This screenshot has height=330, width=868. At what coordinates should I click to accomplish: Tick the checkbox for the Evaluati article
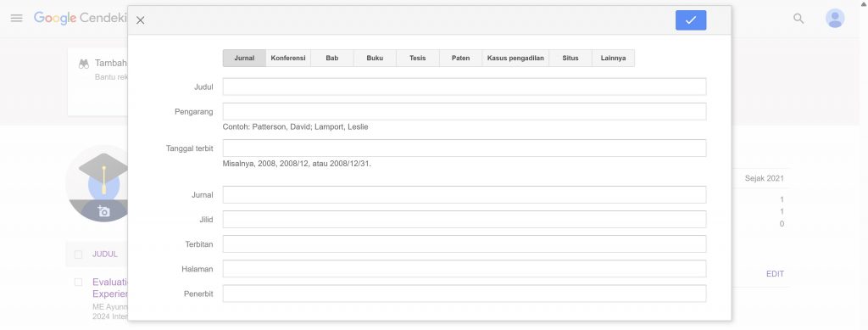click(79, 282)
